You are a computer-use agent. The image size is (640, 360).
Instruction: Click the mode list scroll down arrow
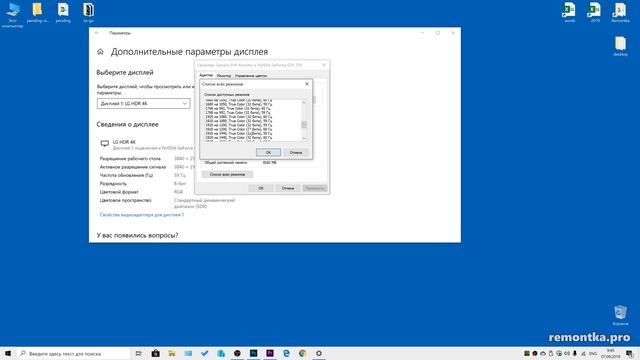304,138
